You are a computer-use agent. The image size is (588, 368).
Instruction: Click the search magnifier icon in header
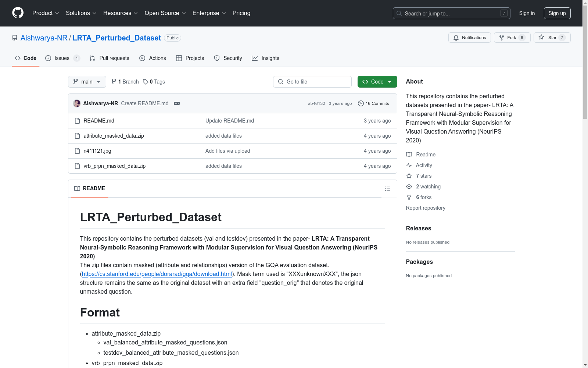(x=399, y=13)
